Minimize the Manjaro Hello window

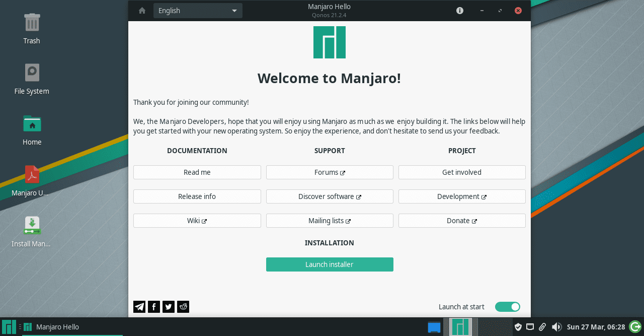pyautogui.click(x=482, y=11)
